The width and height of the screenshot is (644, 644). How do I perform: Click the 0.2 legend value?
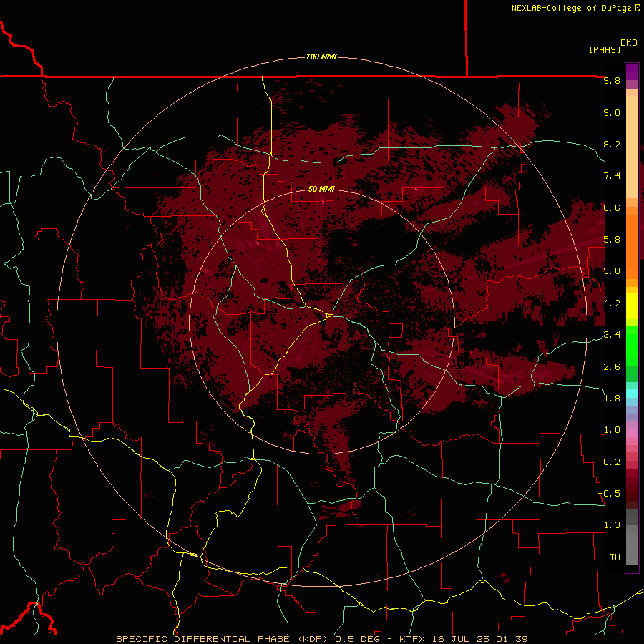[612, 462]
